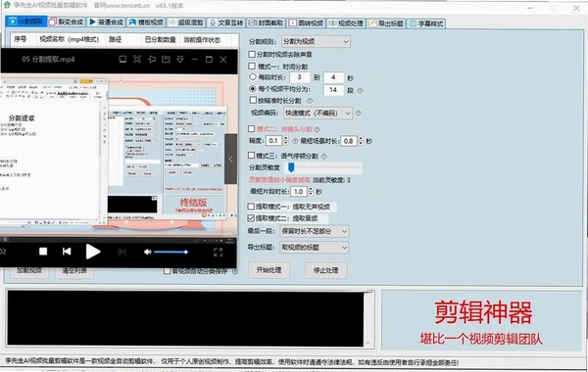
Task: Check 模式三:语气停顿分割
Action: tap(251, 155)
